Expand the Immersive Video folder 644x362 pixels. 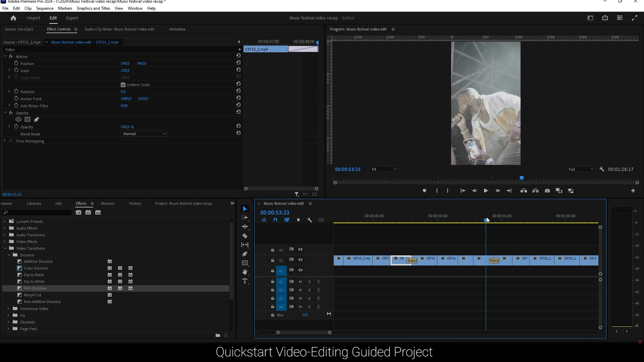click(8, 309)
